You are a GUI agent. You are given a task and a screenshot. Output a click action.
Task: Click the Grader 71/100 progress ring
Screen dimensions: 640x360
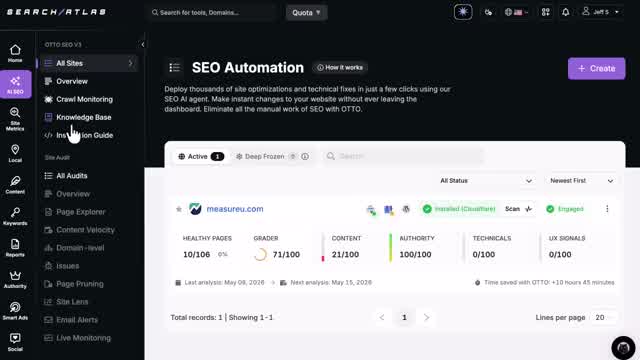click(x=260, y=254)
